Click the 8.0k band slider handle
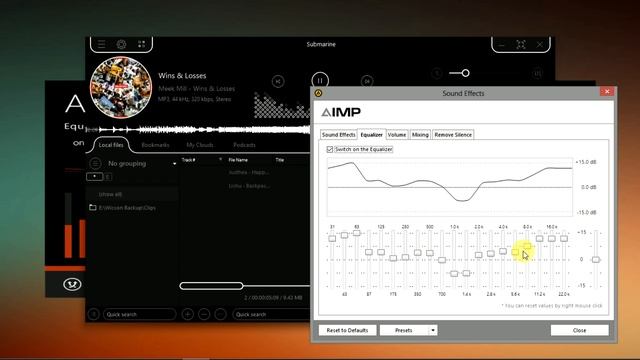The width and height of the screenshot is (640, 360). point(527,246)
